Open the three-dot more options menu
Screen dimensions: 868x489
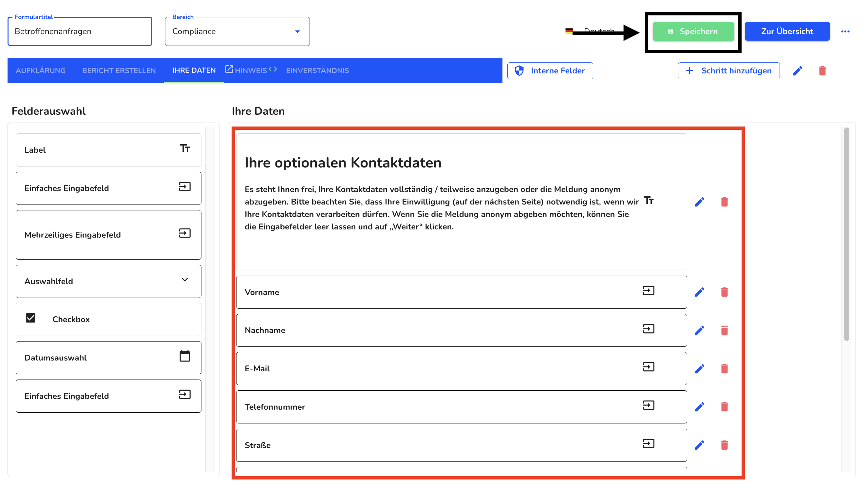tap(845, 31)
